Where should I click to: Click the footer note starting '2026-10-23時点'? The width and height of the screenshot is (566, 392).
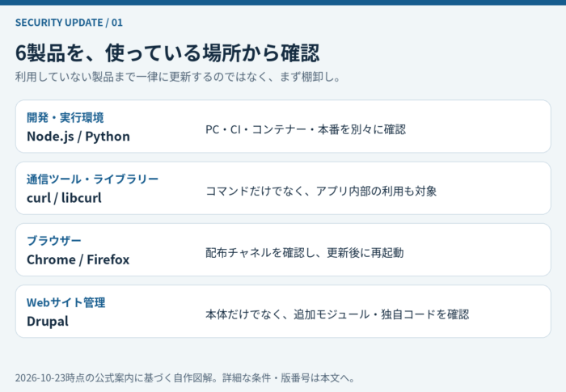(185, 378)
